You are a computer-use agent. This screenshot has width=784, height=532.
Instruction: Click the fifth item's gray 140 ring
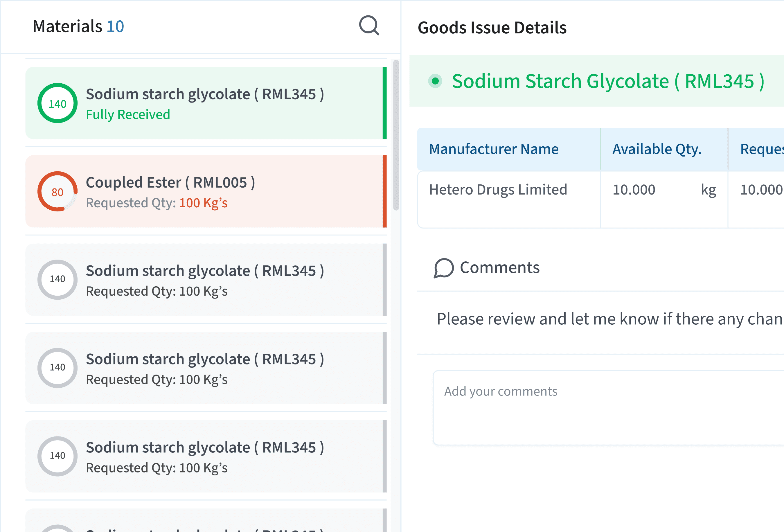57,456
